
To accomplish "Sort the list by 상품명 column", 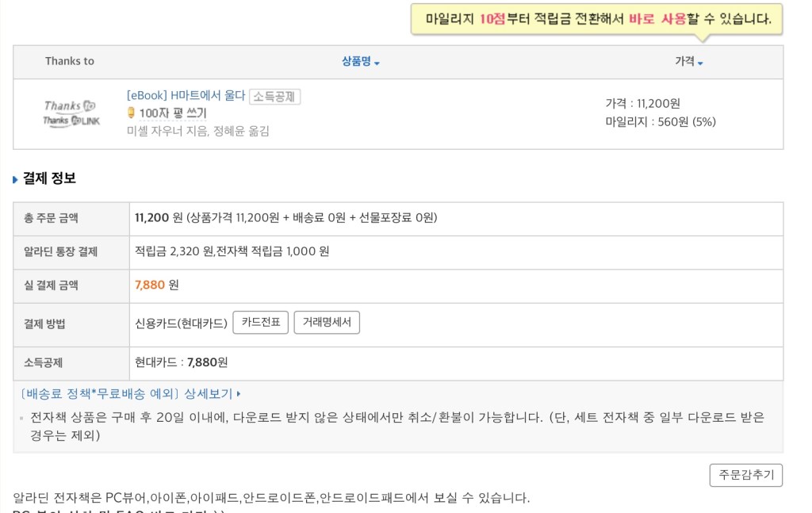I will [x=361, y=62].
